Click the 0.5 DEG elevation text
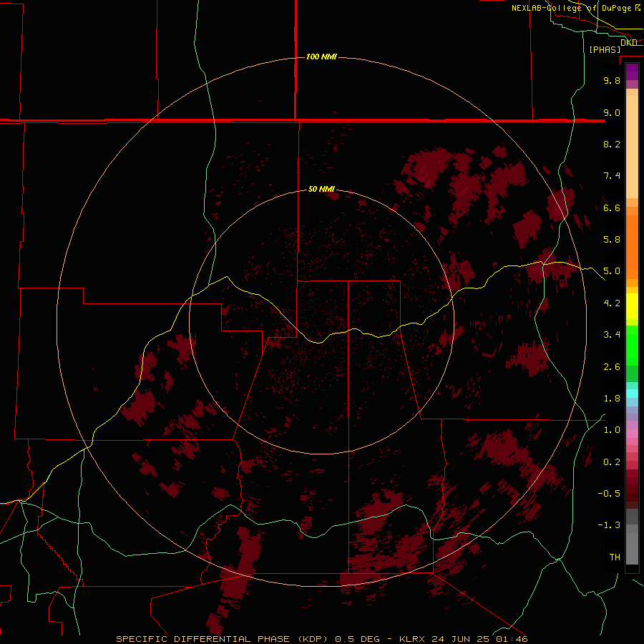Screen dimensions: 644x644 [x=357, y=639]
